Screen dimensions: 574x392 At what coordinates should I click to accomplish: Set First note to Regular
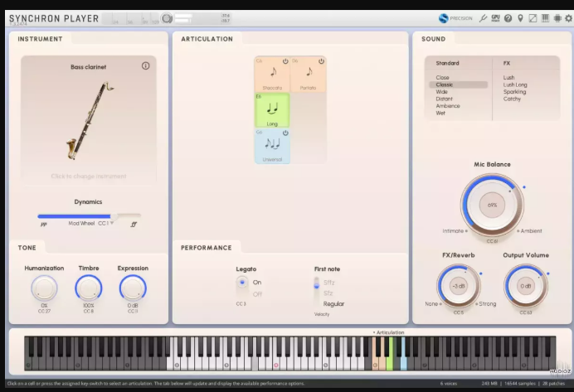pyautogui.click(x=333, y=303)
